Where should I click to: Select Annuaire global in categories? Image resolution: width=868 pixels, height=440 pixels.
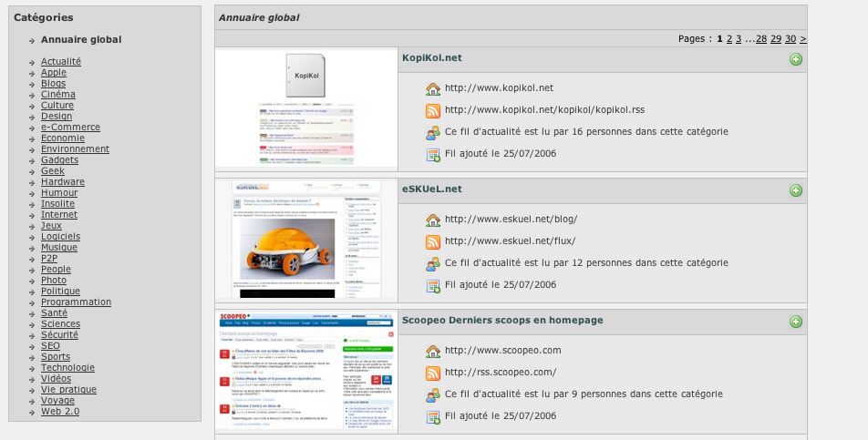(81, 40)
